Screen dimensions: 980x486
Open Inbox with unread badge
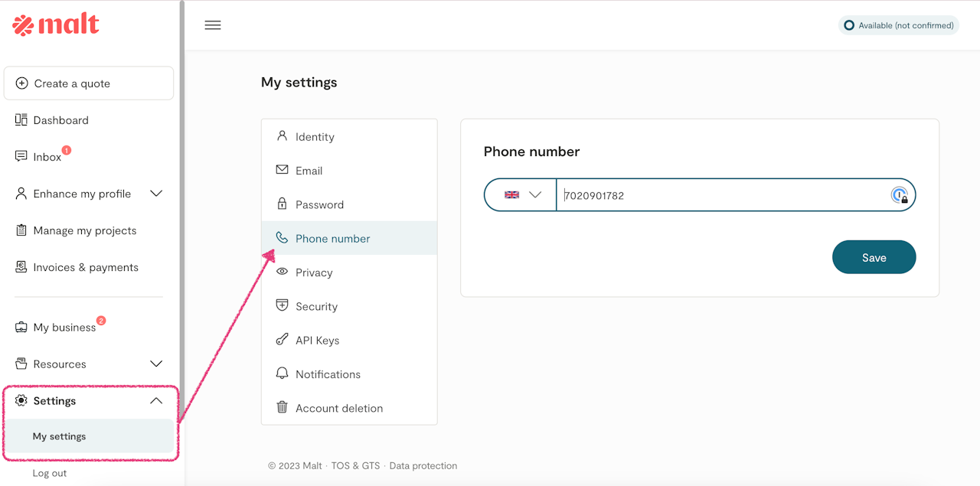click(47, 157)
